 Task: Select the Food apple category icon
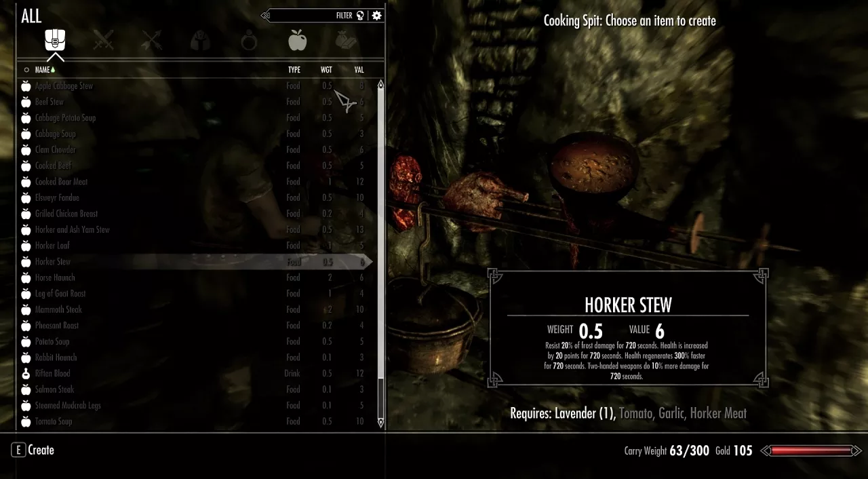pyautogui.click(x=297, y=41)
